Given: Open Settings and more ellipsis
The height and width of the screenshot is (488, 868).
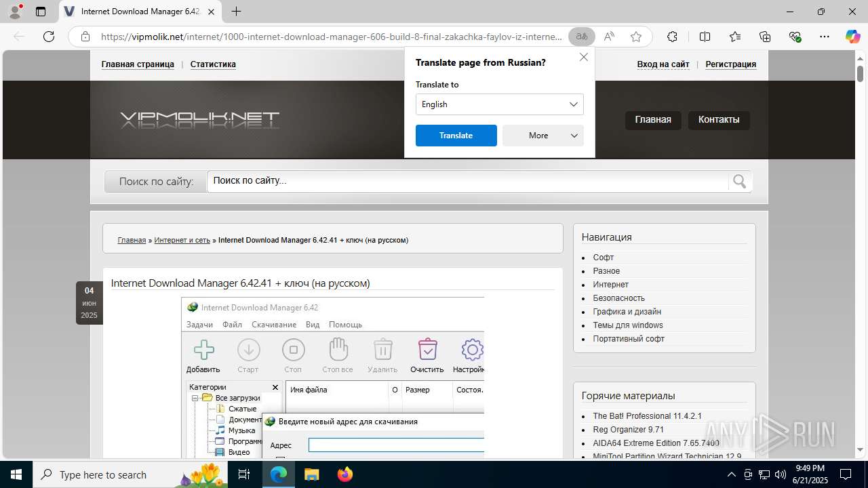Looking at the screenshot, I should 825,37.
